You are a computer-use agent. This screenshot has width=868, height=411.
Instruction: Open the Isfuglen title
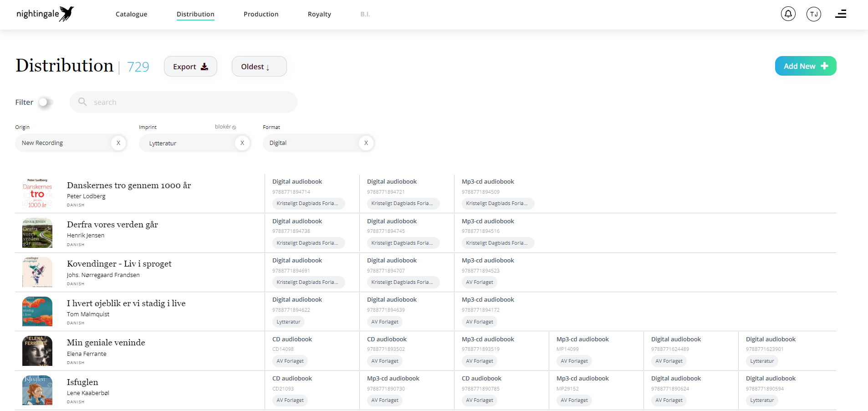click(82, 382)
